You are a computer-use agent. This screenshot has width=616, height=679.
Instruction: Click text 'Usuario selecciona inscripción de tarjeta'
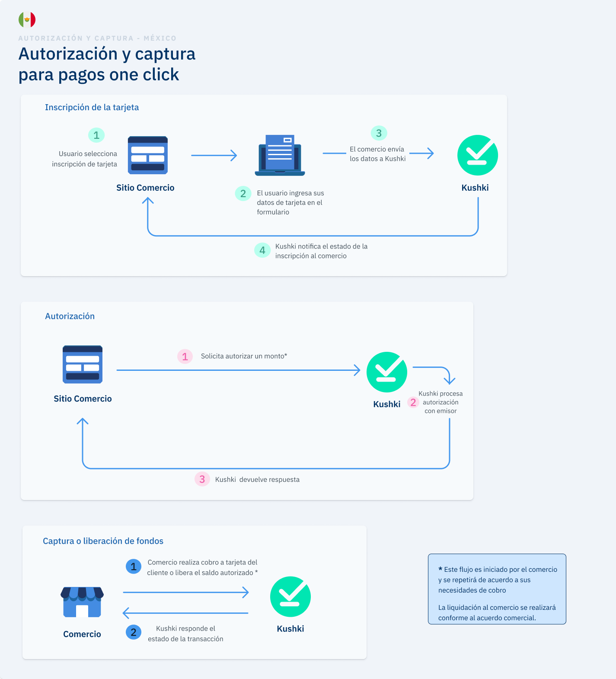85,159
